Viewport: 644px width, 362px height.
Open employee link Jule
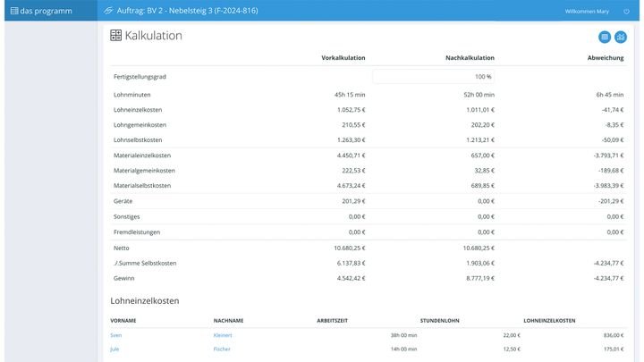pyautogui.click(x=114, y=349)
